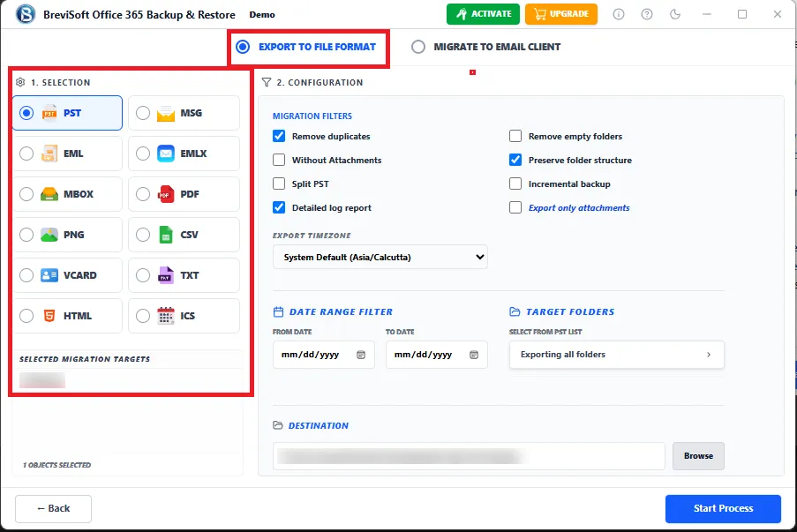Select Export to File Format option

305,47
